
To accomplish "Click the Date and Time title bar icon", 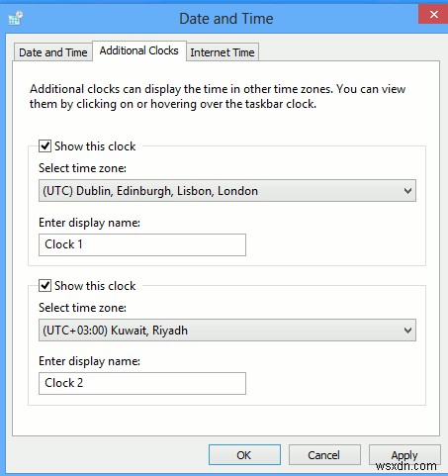I will coord(16,18).
